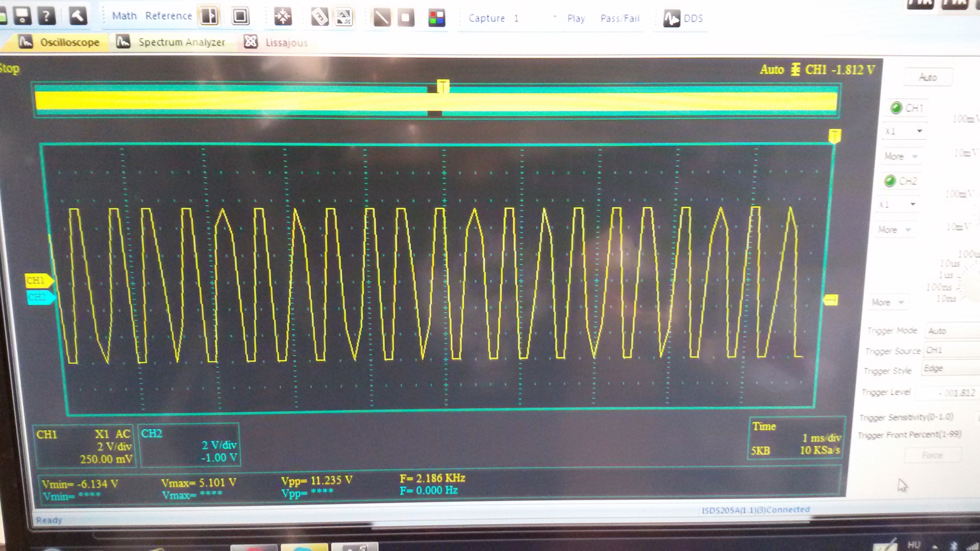Select the diagonal line draw icon
This screenshot has width=980, height=551.
pos(381,18)
